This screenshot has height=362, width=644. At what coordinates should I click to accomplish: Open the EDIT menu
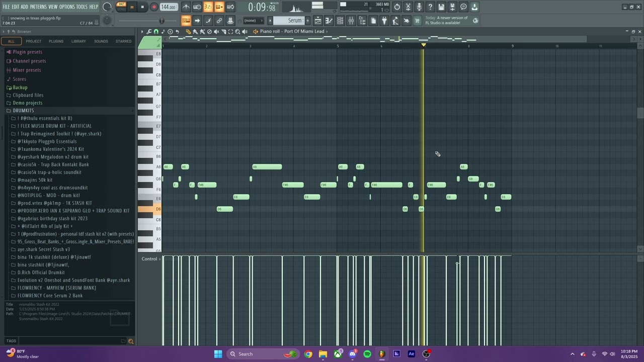coord(15,7)
